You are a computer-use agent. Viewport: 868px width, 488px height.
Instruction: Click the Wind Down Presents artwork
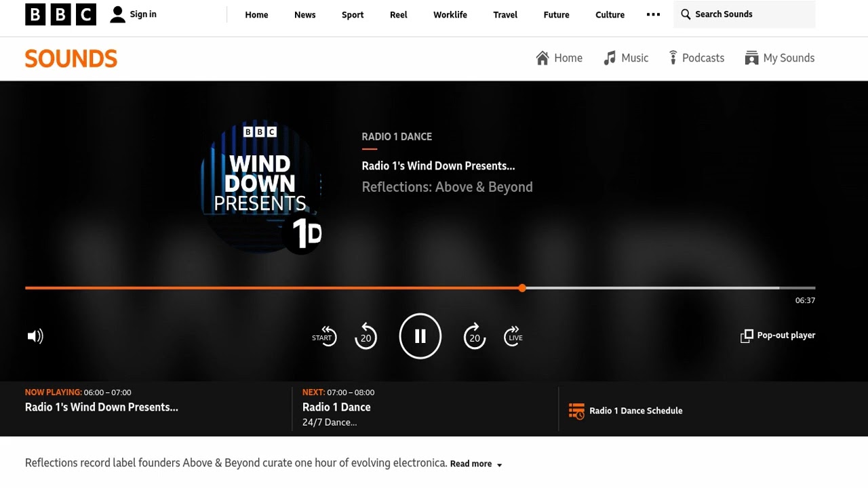click(261, 186)
